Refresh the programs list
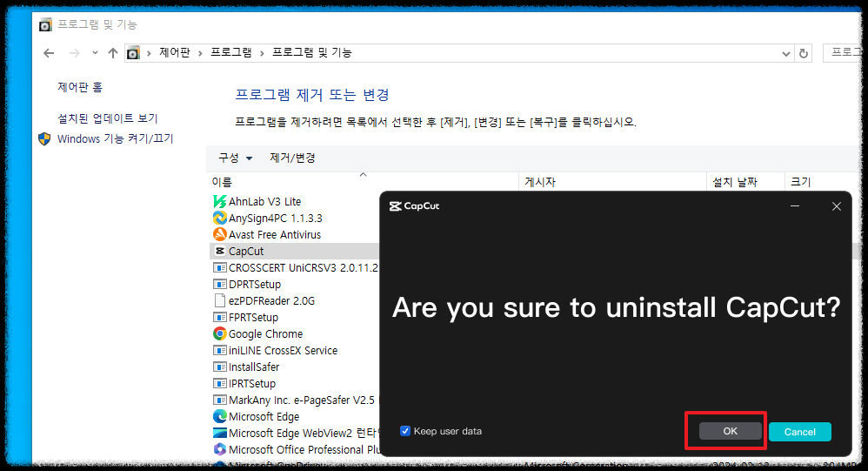 pyautogui.click(x=804, y=54)
